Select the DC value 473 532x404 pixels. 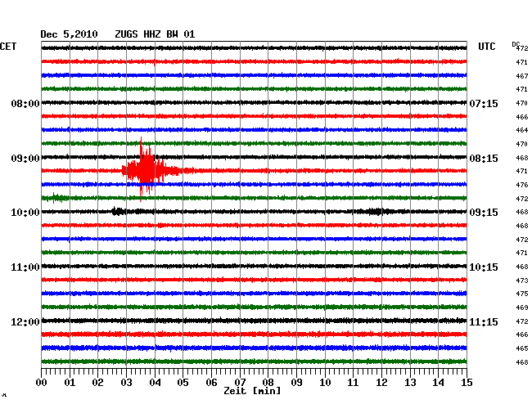point(522,281)
